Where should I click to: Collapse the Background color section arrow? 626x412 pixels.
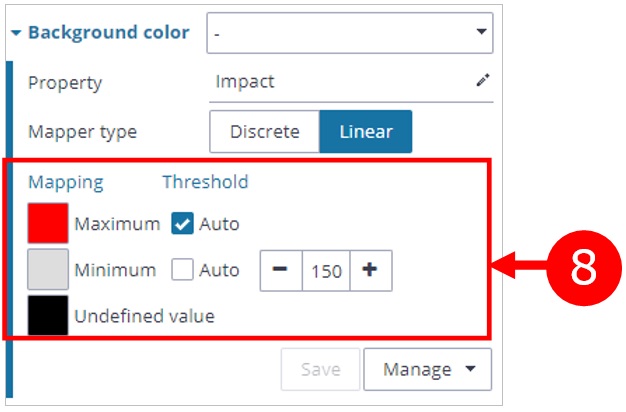click(x=16, y=33)
